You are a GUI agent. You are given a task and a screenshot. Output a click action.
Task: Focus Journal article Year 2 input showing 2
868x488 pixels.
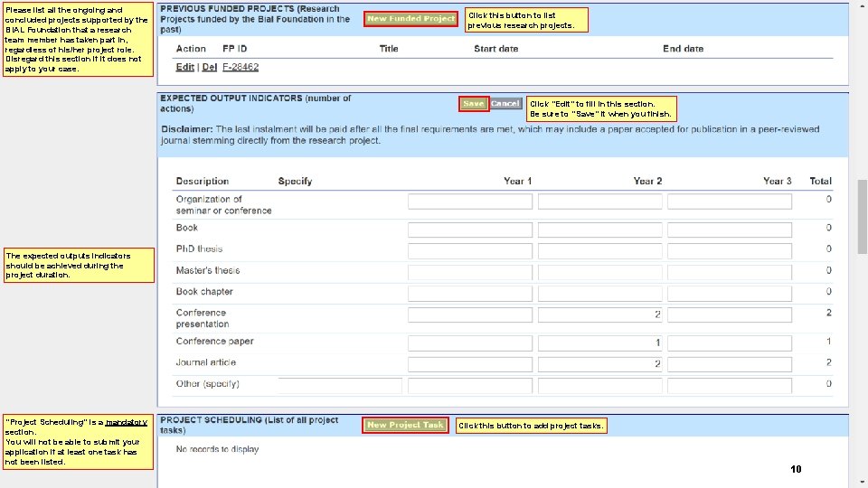click(x=600, y=364)
